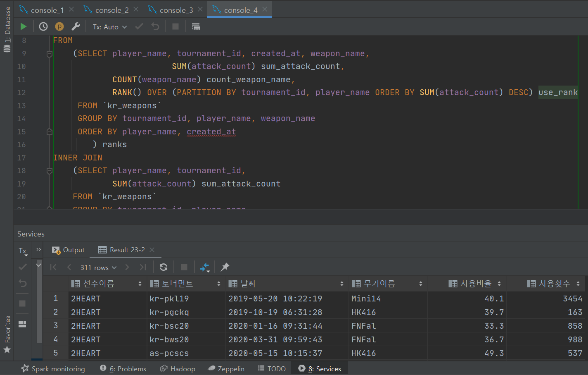Screen dimensions: 588x375
Task: Sort by the 날짜 column header
Action: click(x=287, y=284)
